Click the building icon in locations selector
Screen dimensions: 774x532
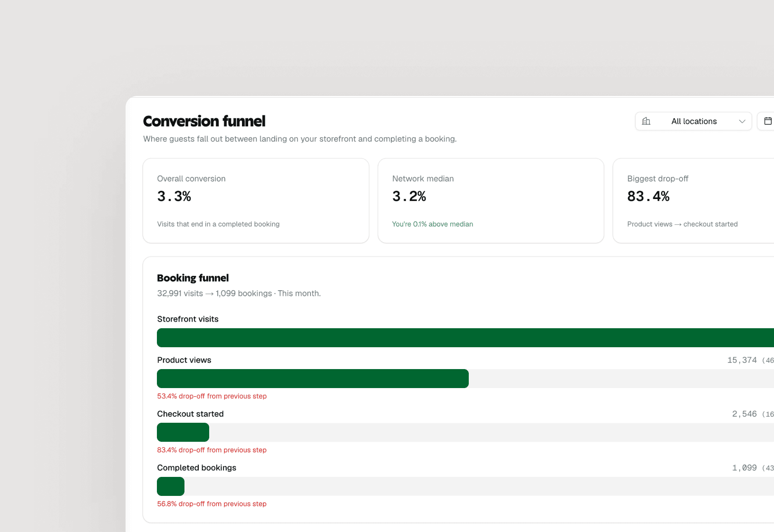click(x=646, y=121)
